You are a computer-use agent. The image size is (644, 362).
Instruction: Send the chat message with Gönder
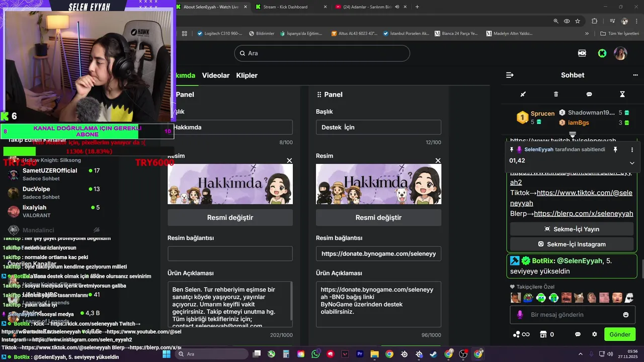620,334
